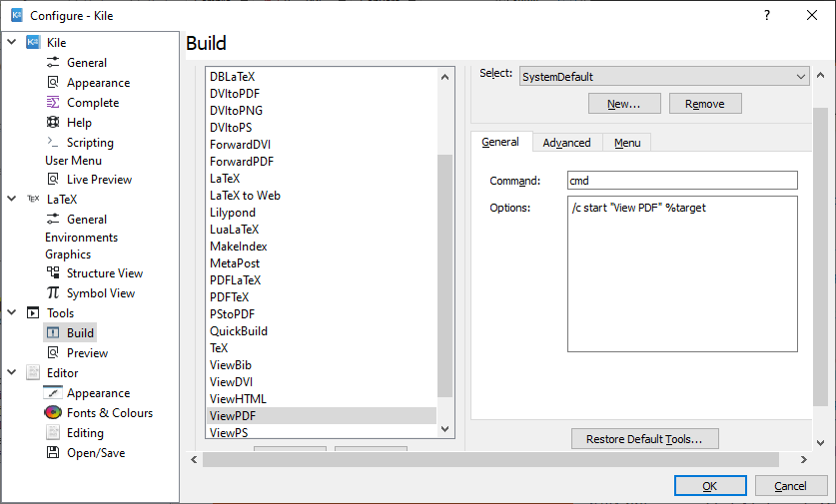Click the Complete sigma icon
The height and width of the screenshot is (504, 836).
pyautogui.click(x=53, y=102)
